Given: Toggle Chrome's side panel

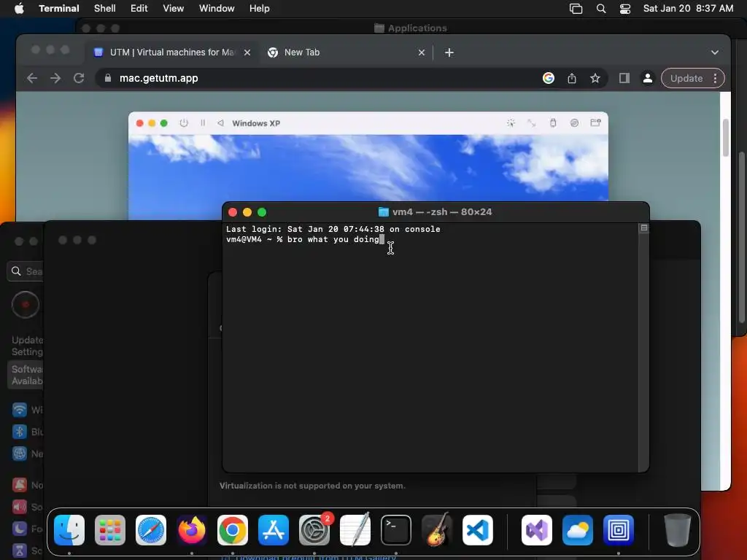Looking at the screenshot, I should pyautogui.click(x=624, y=78).
